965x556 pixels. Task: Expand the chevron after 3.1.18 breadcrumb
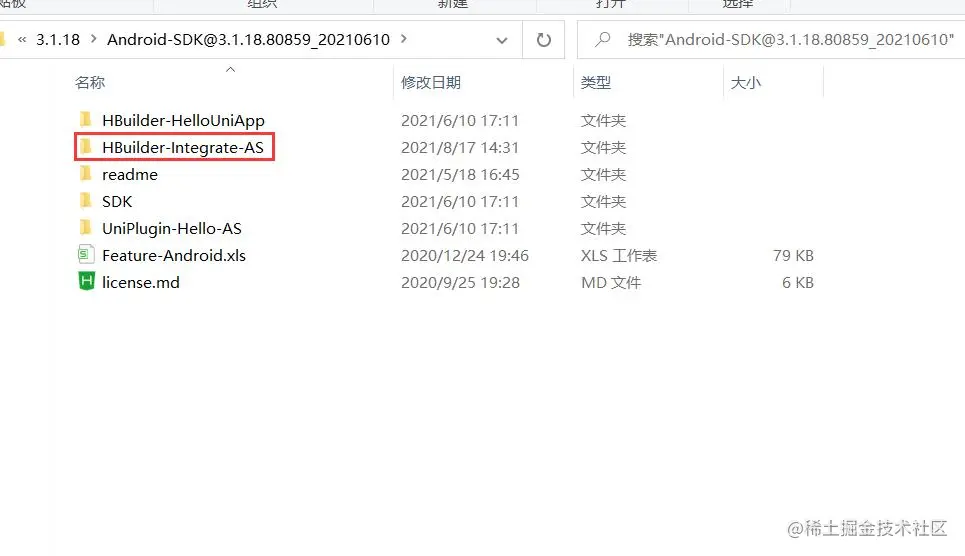94,39
